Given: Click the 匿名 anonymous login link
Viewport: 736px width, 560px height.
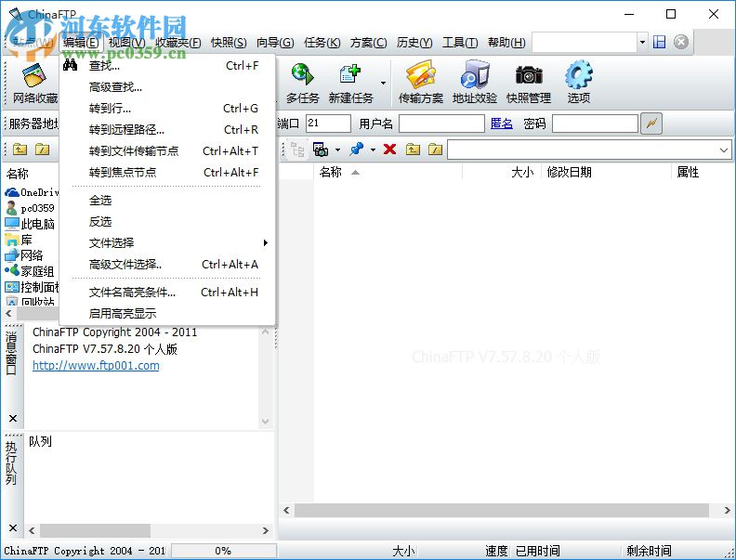Looking at the screenshot, I should [x=501, y=124].
